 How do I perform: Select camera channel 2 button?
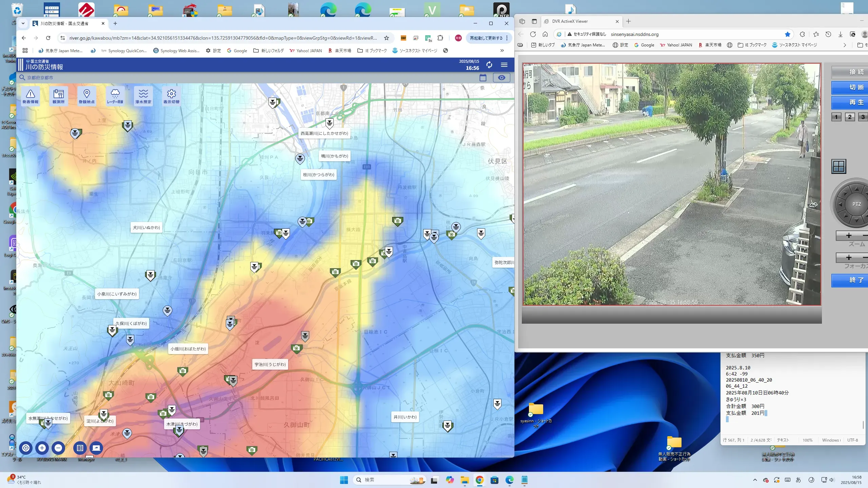[x=850, y=117]
